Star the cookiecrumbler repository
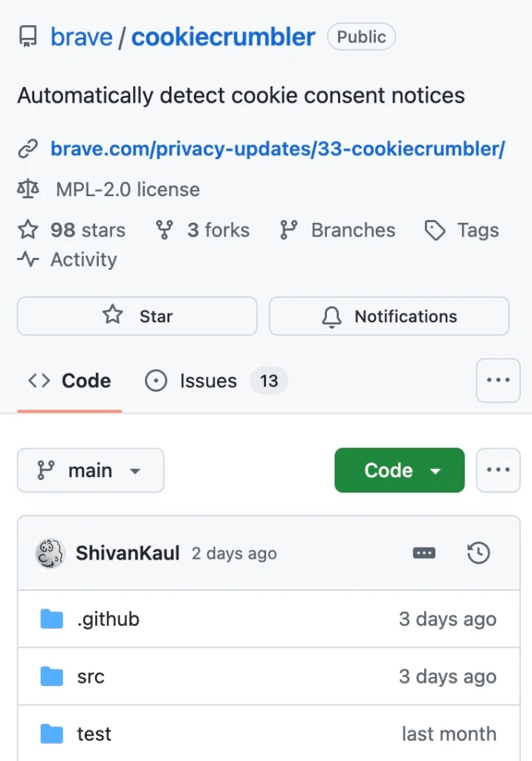The height and width of the screenshot is (761, 532). 137,317
